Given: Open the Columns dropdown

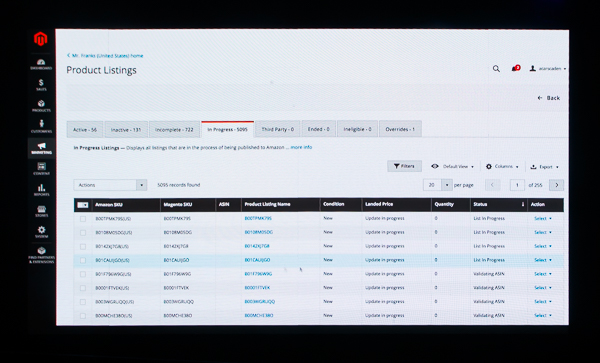Looking at the screenshot, I should (x=502, y=167).
